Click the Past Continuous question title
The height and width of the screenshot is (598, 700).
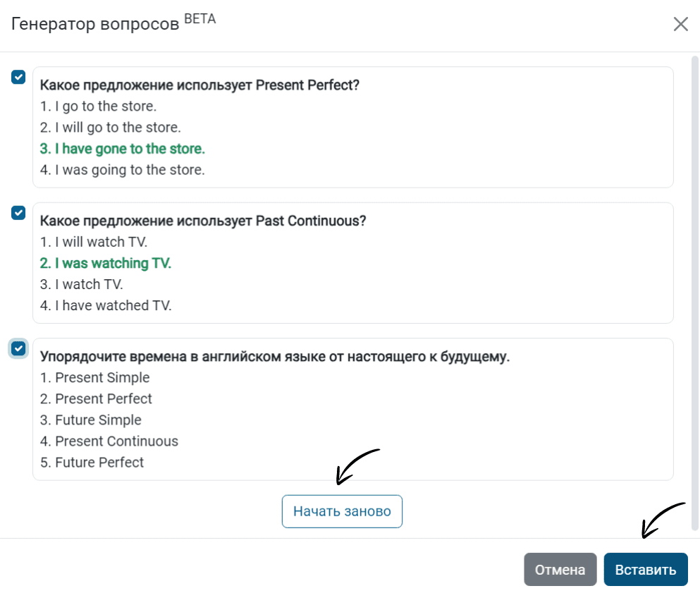203,221
